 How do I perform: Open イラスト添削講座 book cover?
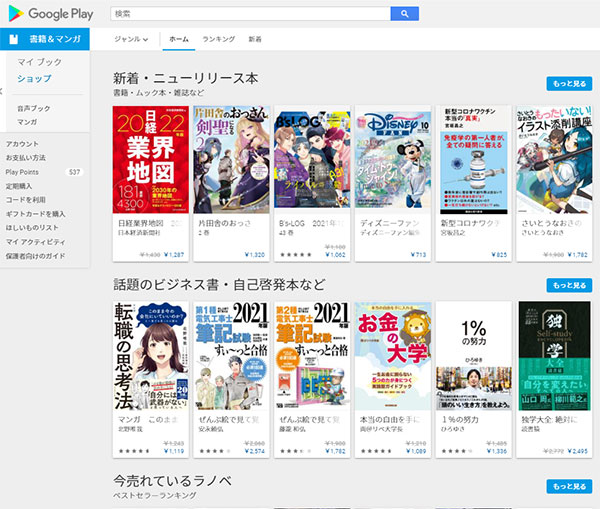click(x=554, y=160)
